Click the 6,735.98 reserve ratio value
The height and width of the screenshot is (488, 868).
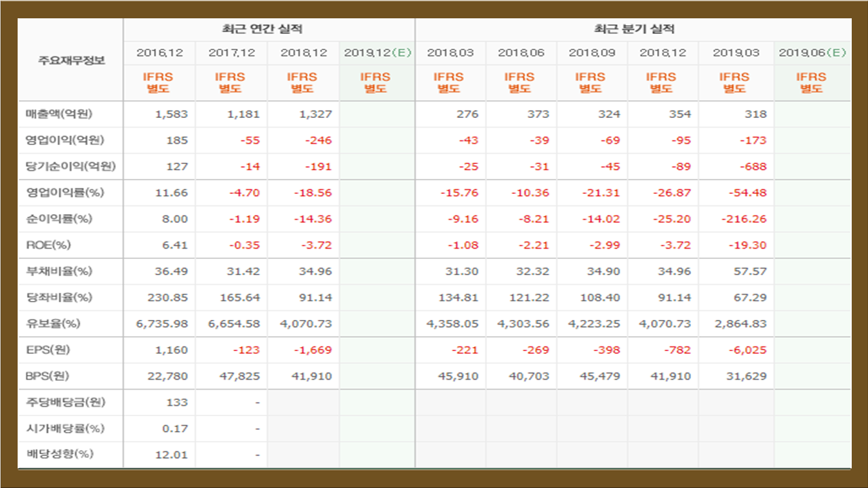(163, 324)
